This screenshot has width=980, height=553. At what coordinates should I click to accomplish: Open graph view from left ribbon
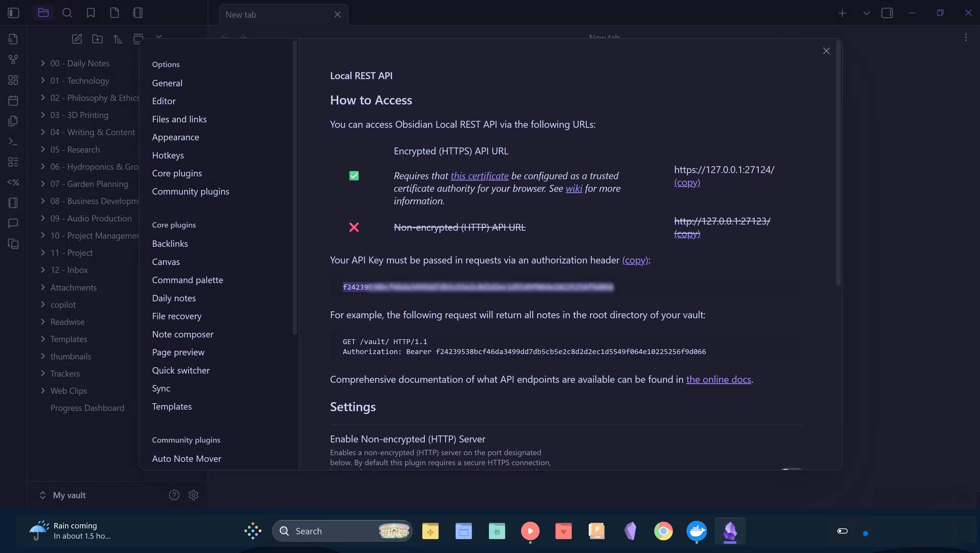click(13, 59)
